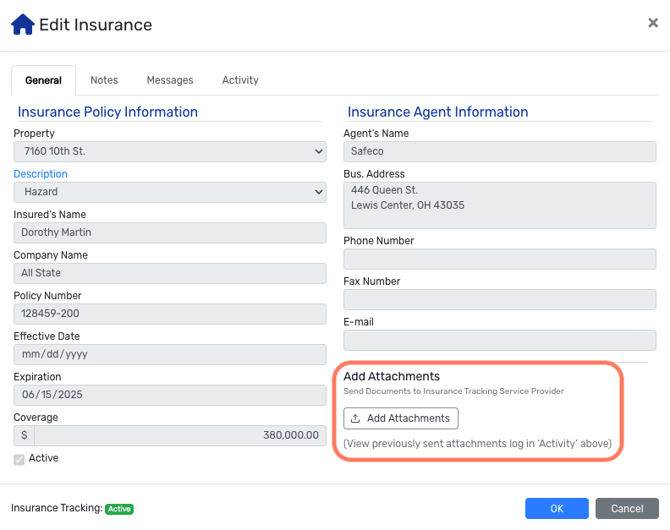
Task: Click the Add Attachments button
Action: (x=401, y=418)
